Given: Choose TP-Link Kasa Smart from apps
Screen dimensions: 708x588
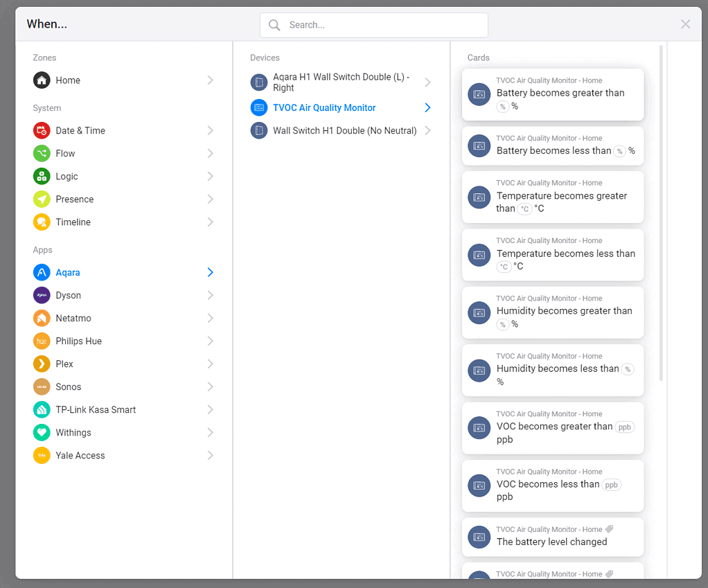Looking at the screenshot, I should 96,410.
